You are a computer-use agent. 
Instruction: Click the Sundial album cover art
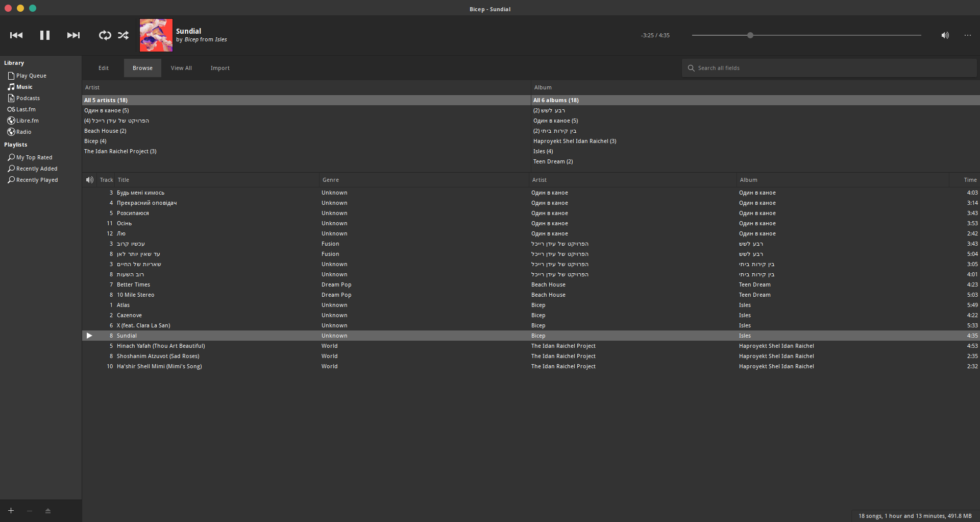(x=156, y=35)
